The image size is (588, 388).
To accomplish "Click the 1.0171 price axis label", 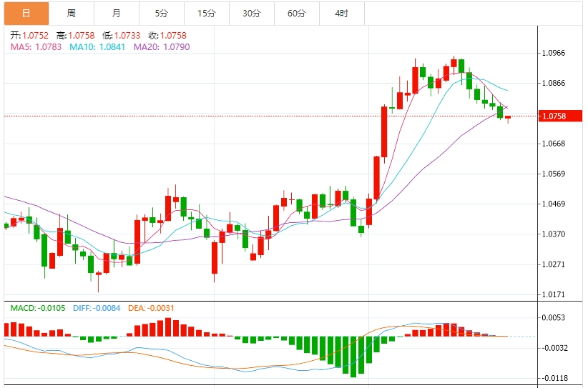I will [x=554, y=294].
